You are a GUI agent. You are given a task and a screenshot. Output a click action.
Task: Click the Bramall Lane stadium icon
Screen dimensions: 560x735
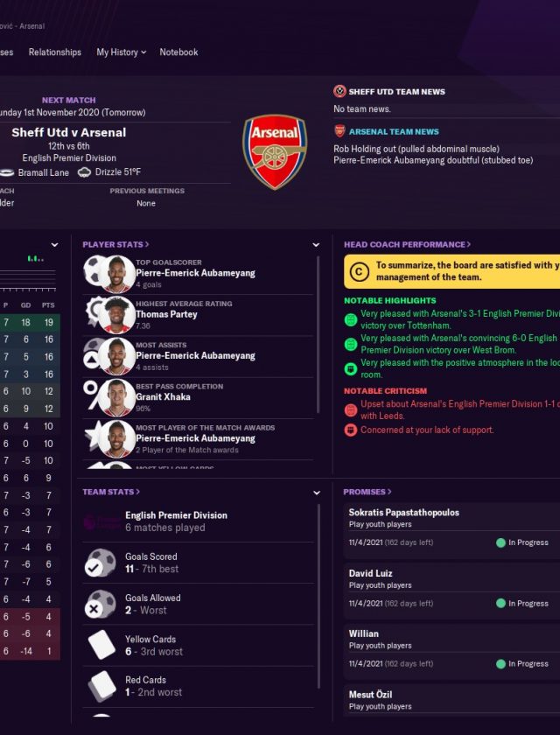(x=7, y=173)
